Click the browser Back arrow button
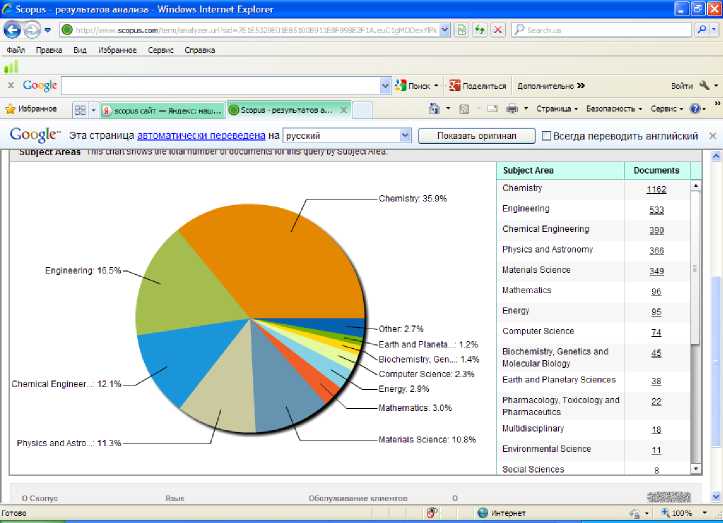 [x=12, y=30]
